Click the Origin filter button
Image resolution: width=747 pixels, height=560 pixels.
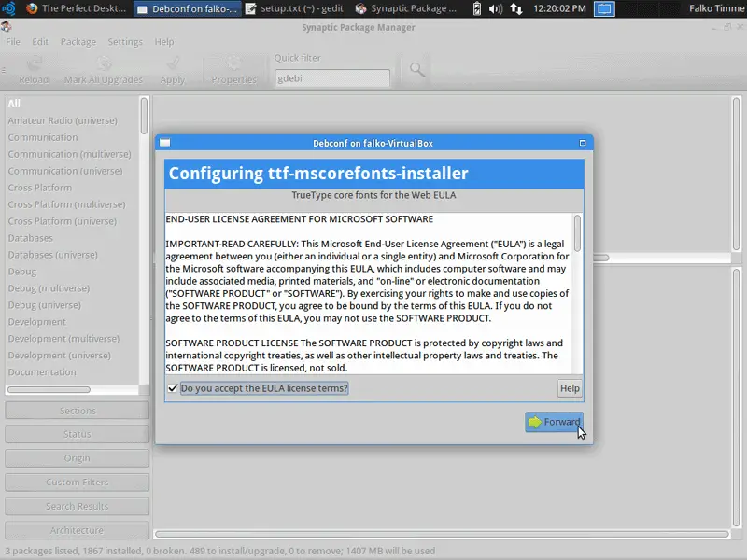coord(78,458)
